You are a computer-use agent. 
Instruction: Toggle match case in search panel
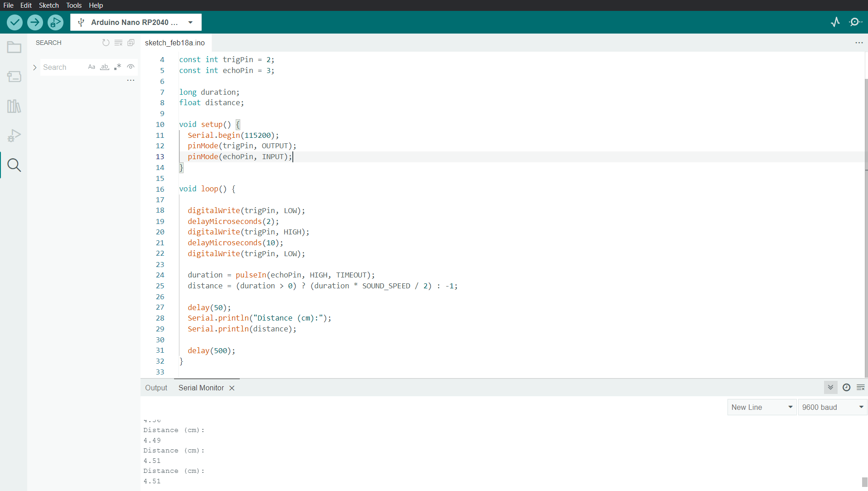92,67
